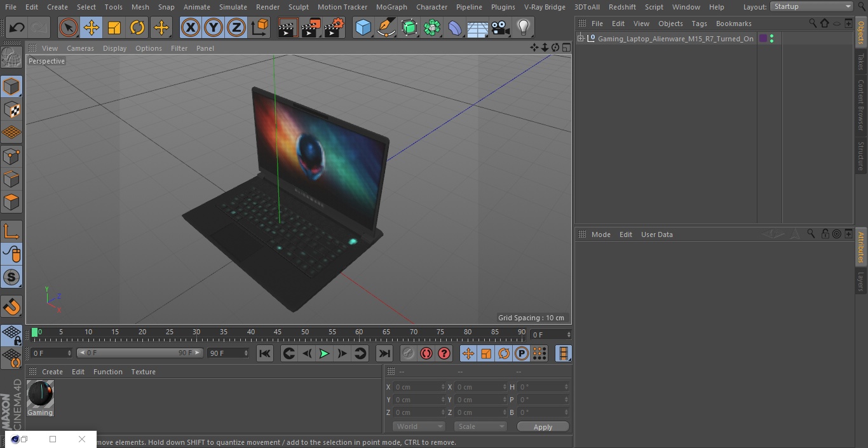The width and height of the screenshot is (868, 448).
Task: Activate the Move tool
Action: (92, 27)
